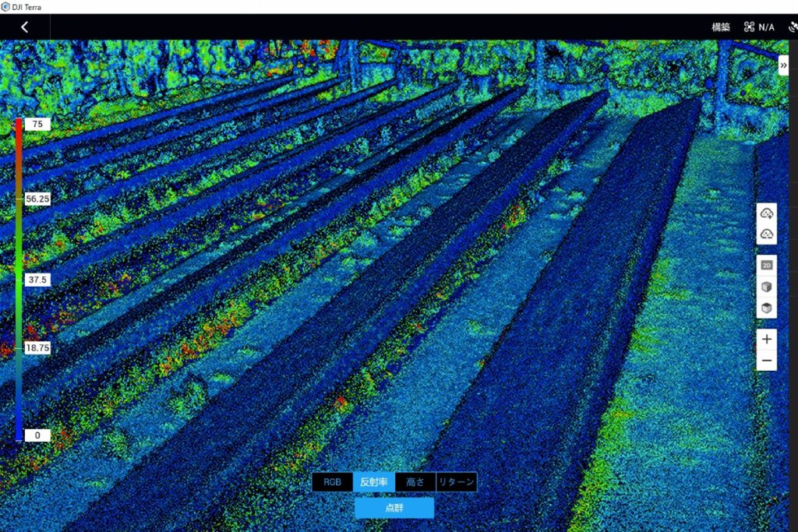The height and width of the screenshot is (532, 798).
Task: Click the drone status icon showing N/A
Action: [x=750, y=26]
